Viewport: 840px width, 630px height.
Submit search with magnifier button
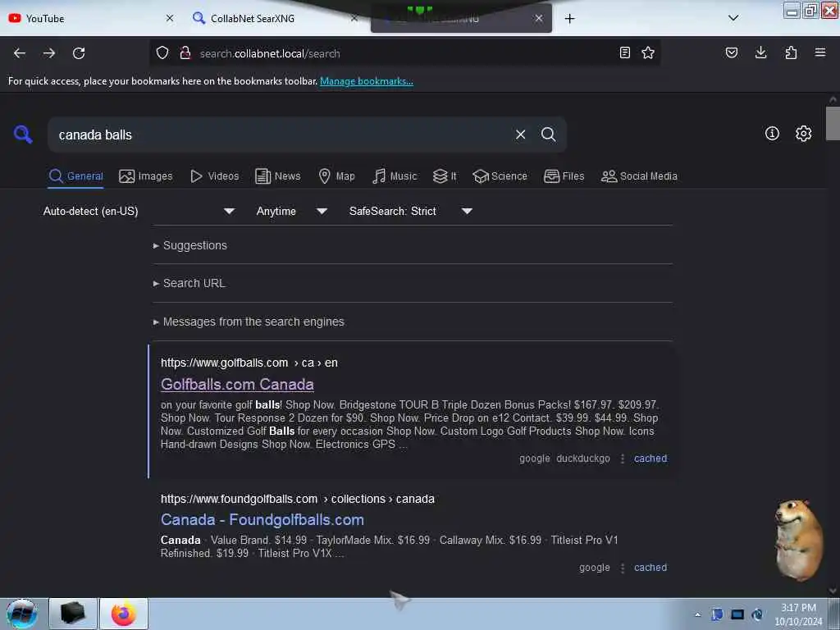(548, 135)
